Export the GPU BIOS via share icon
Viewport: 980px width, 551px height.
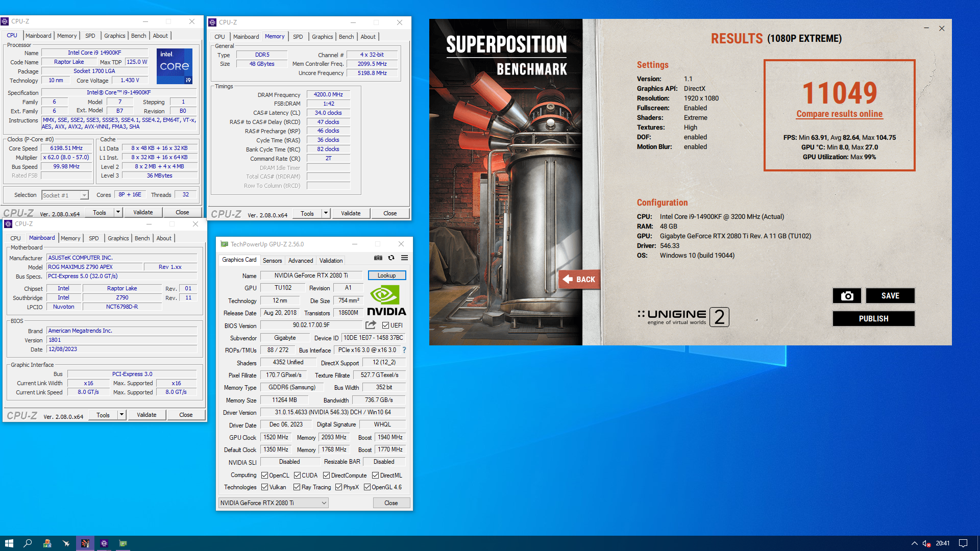[371, 325]
